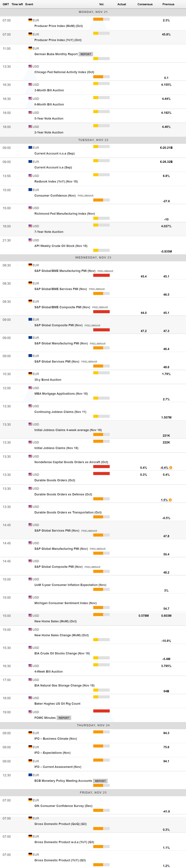186x868 pixels.
Task: Click EU flag on Consumer Confidence (Nov) row
Action: [x=30, y=190]
